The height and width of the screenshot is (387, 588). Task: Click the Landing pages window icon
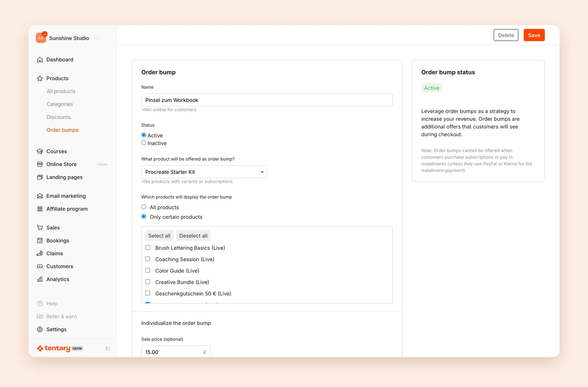(40, 177)
